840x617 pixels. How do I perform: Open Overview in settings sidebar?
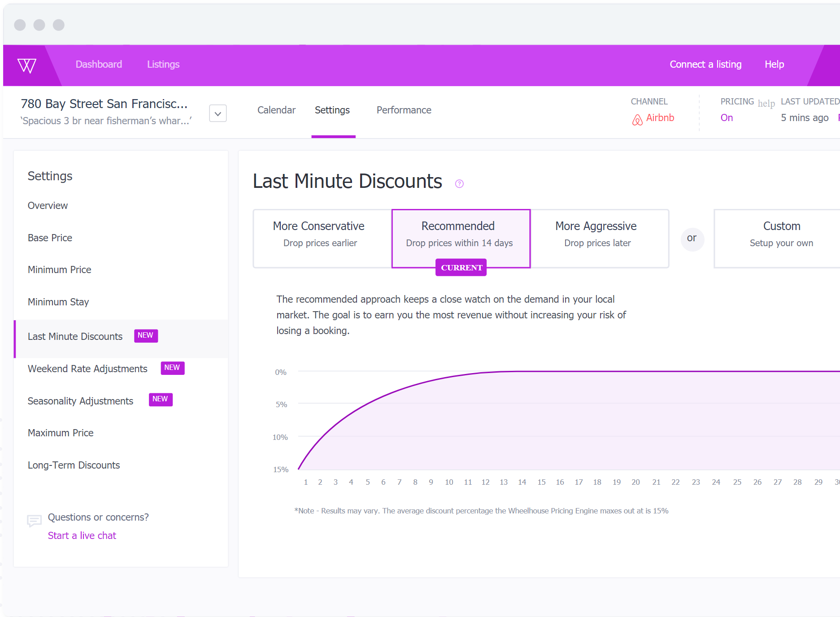tap(48, 205)
